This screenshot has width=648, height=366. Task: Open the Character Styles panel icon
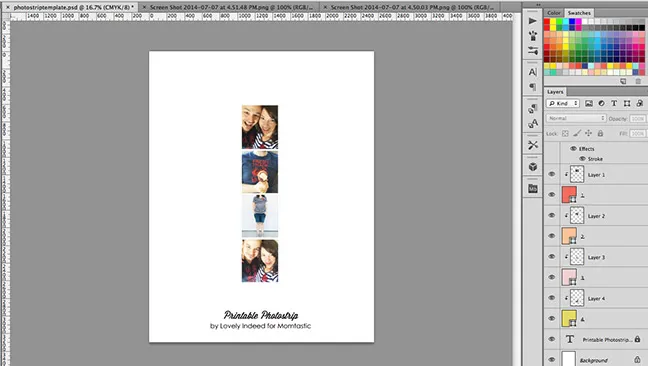point(533,123)
